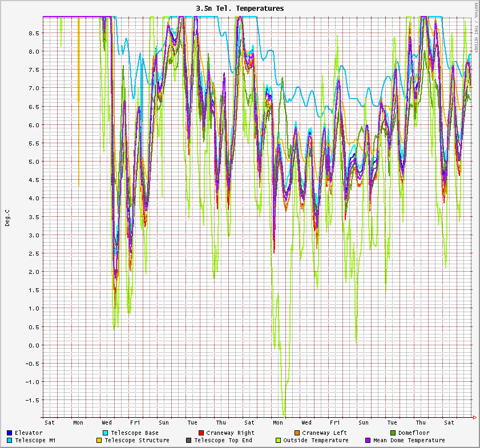Screen dimensions: 480x448
Task: Select the Outside Temperature legend label
Action: 316,440
